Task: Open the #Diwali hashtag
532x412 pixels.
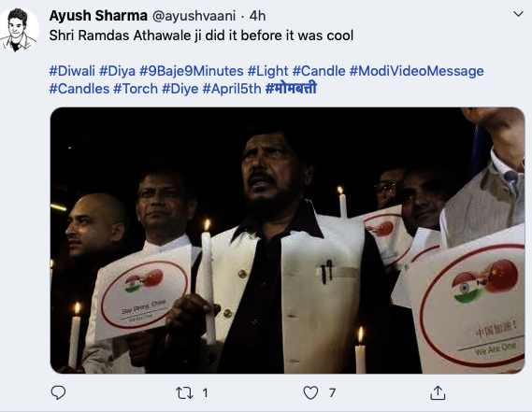Action: click(72, 71)
